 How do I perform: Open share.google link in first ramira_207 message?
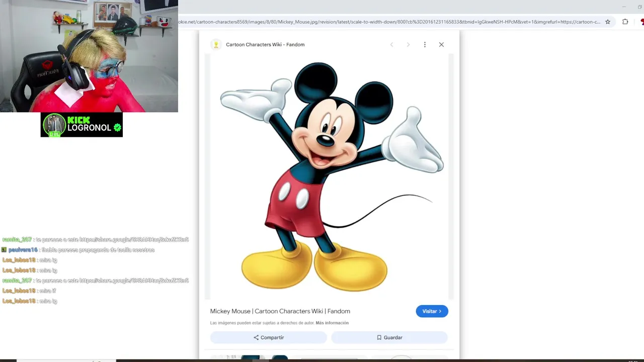134,239
